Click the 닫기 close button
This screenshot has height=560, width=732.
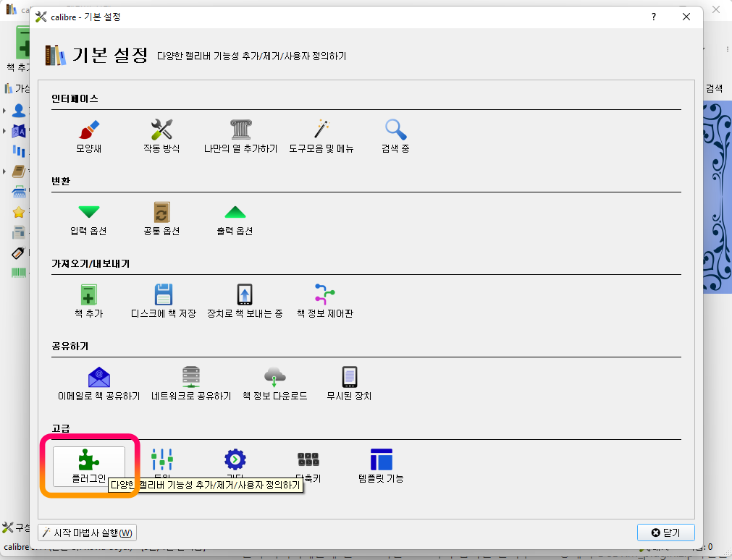click(665, 533)
